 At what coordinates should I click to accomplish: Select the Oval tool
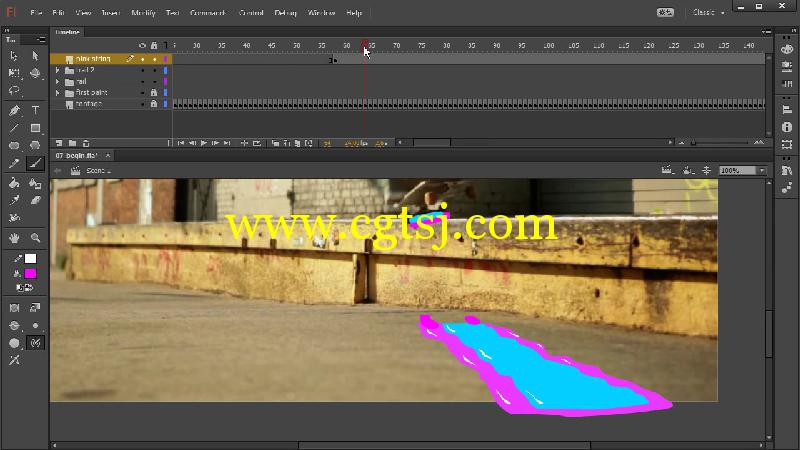pos(14,145)
